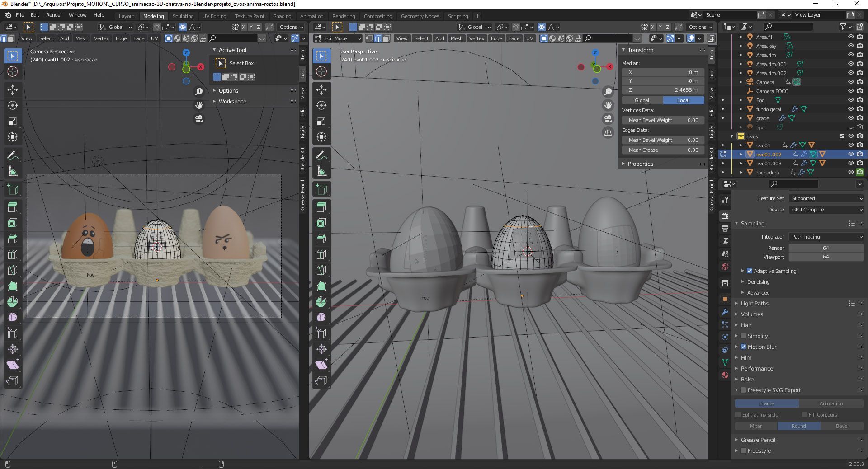
Task: Switch to face select mode in right viewport
Action: pos(387,38)
